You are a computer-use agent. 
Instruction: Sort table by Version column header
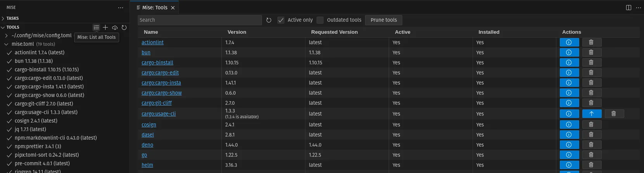[x=237, y=32]
